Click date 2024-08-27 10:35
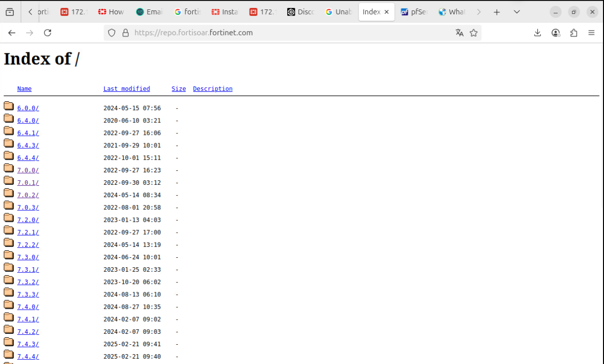Image resolution: width=604 pixels, height=364 pixels. tap(132, 307)
